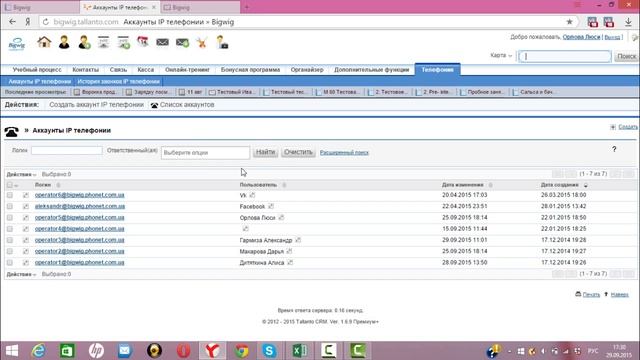Check the select-all checkbox in table header

pos(9,185)
